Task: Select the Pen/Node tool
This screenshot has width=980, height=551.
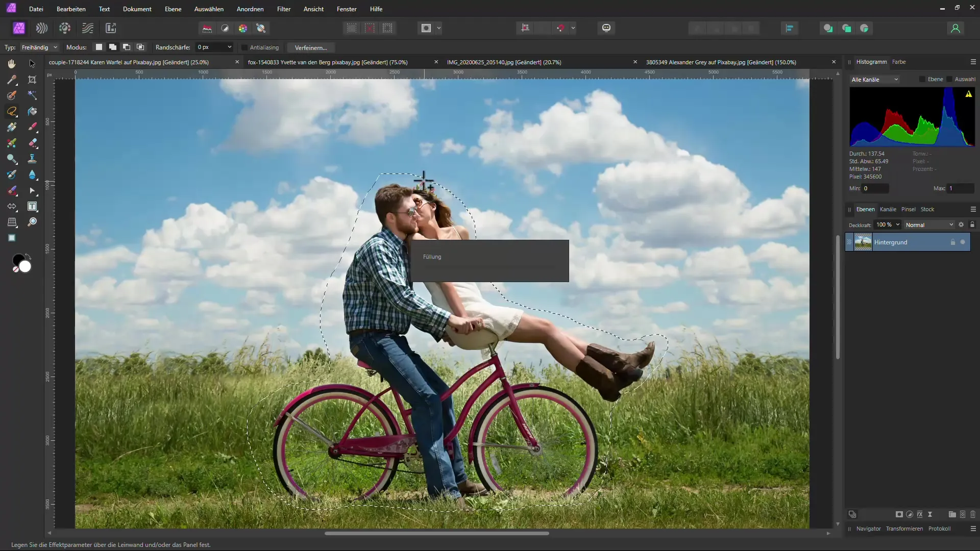Action: click(32, 190)
